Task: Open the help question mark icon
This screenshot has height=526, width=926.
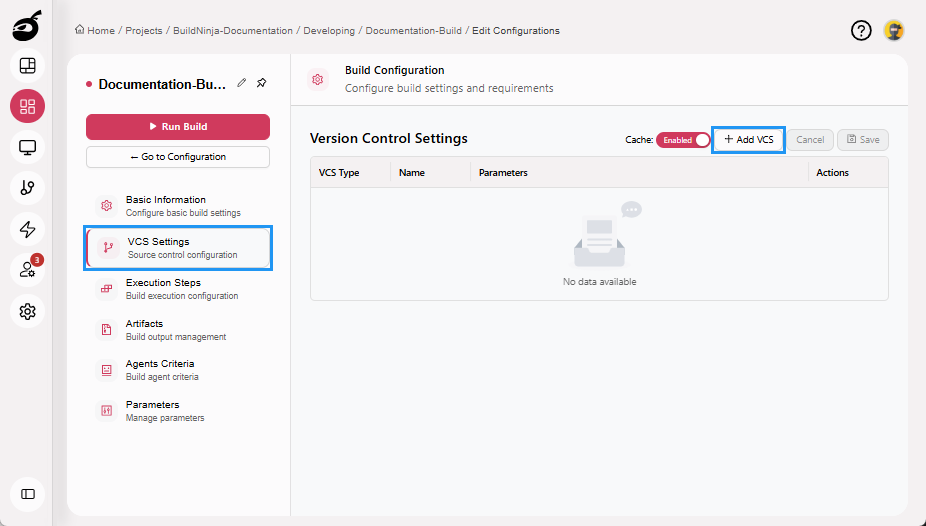Action: click(x=861, y=30)
